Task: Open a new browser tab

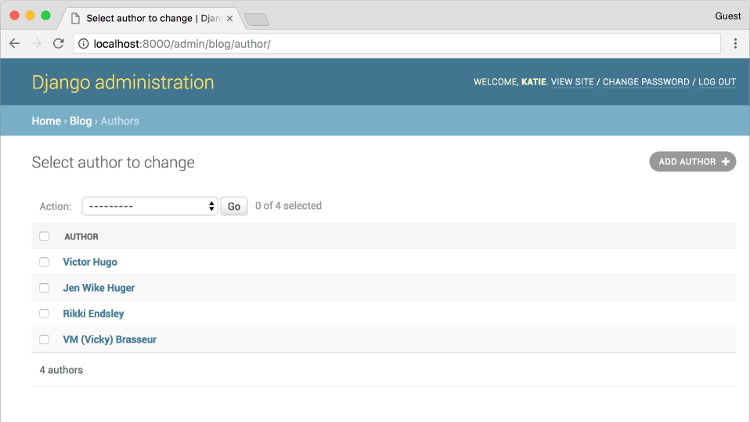Action: [256, 19]
